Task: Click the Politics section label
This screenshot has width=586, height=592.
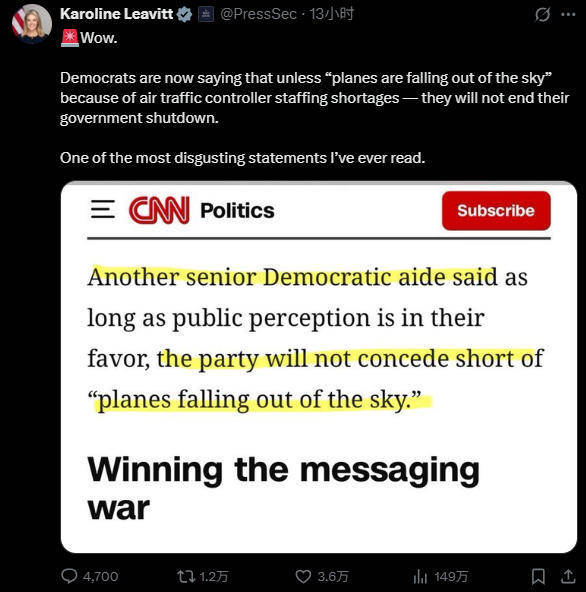Action: click(x=237, y=210)
